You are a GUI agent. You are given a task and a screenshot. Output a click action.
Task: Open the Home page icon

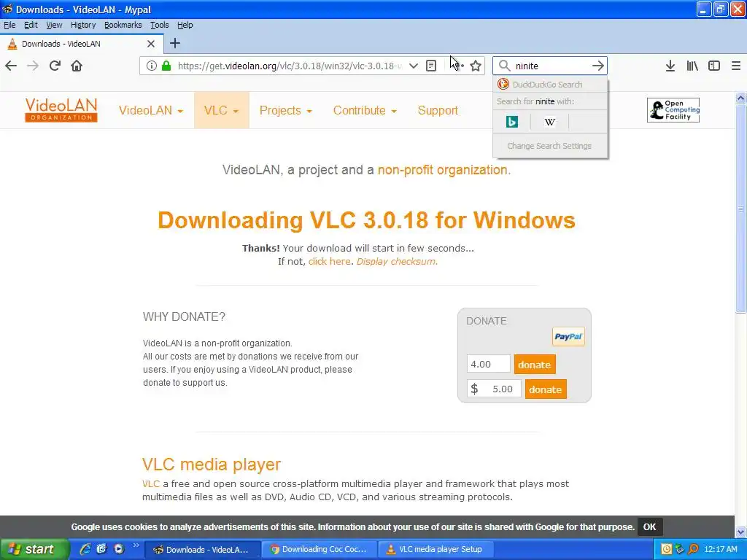(x=77, y=66)
